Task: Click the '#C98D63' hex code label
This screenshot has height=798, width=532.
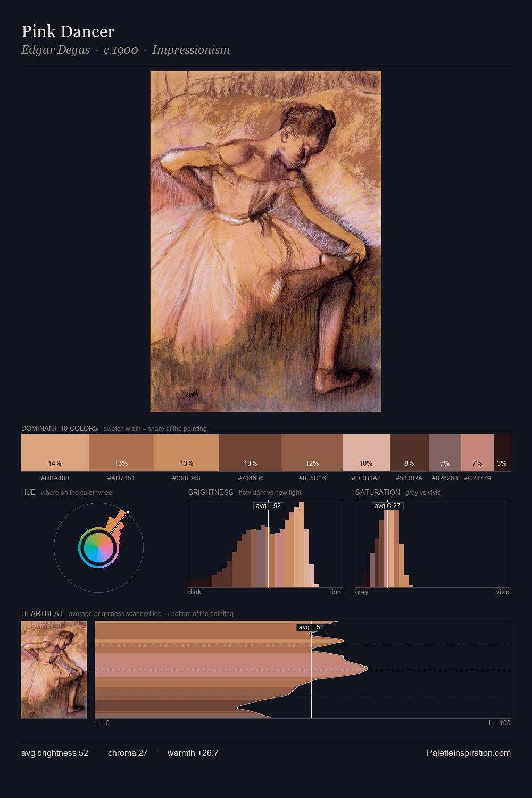Action: (186, 478)
